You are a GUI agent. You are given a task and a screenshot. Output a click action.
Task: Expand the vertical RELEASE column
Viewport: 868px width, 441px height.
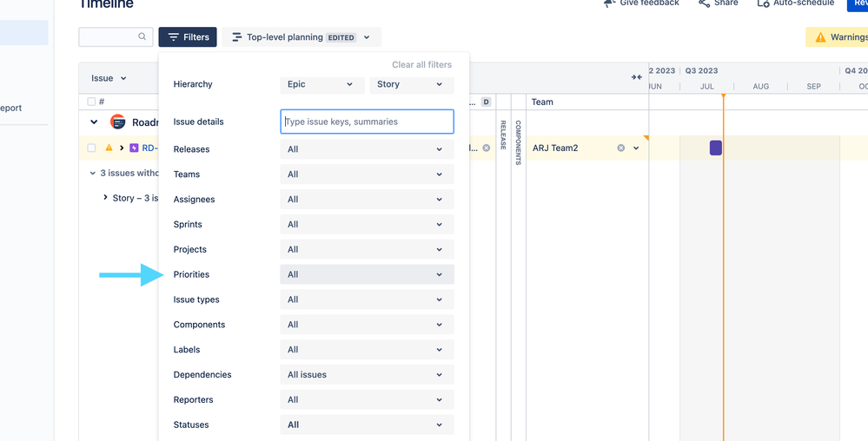tap(503, 135)
